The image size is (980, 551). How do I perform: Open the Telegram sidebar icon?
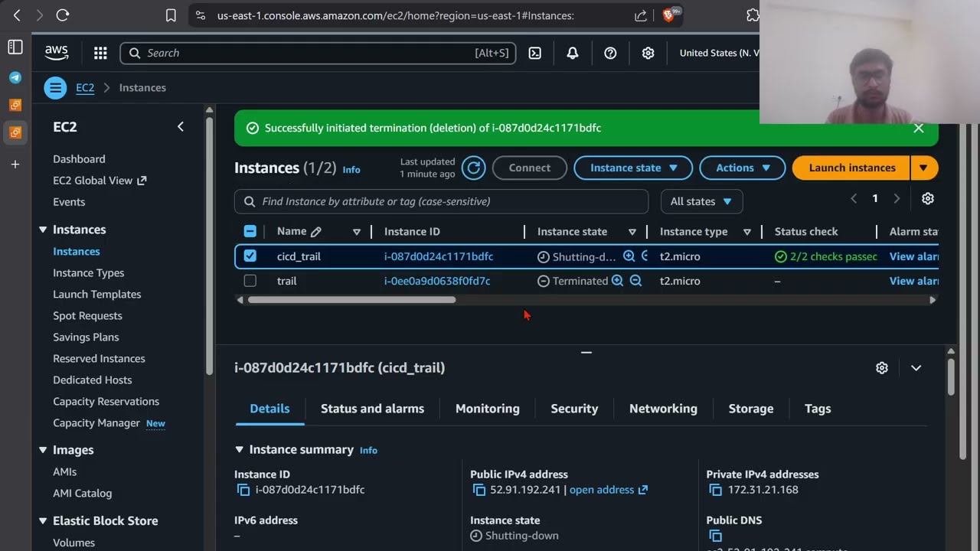click(15, 77)
